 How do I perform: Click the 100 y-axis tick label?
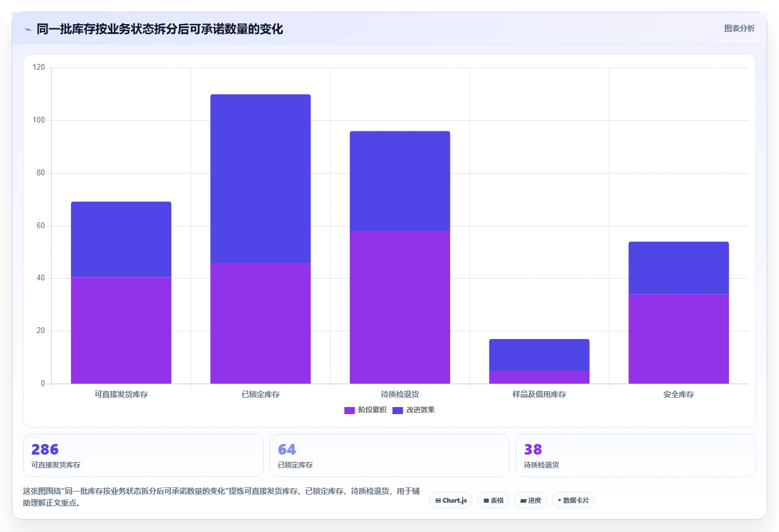click(39, 120)
